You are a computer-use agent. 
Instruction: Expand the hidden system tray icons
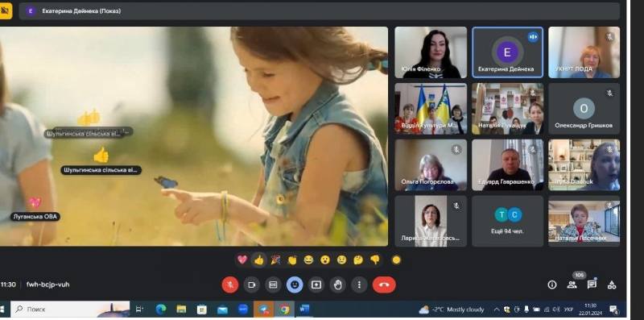point(497,310)
